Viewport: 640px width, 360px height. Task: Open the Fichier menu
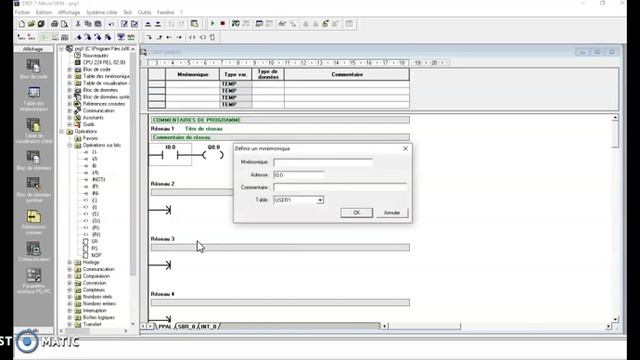tap(22, 12)
